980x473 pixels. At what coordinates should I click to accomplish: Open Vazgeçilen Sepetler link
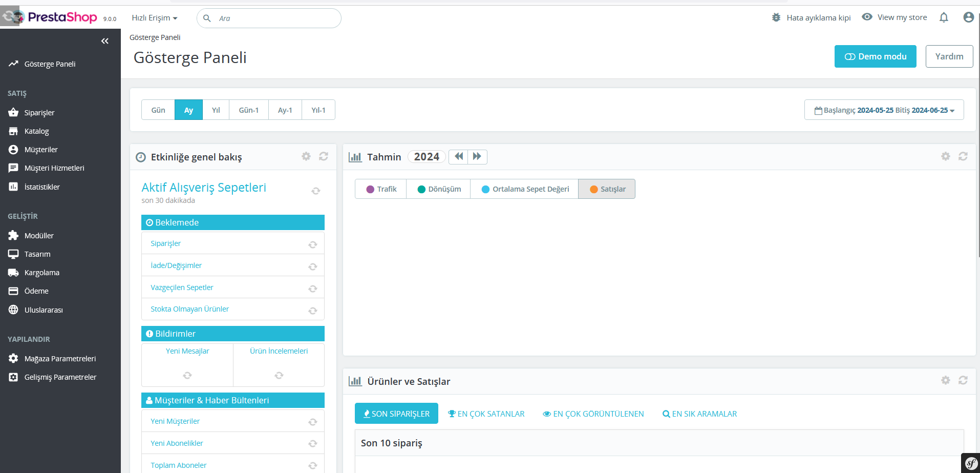pos(182,287)
